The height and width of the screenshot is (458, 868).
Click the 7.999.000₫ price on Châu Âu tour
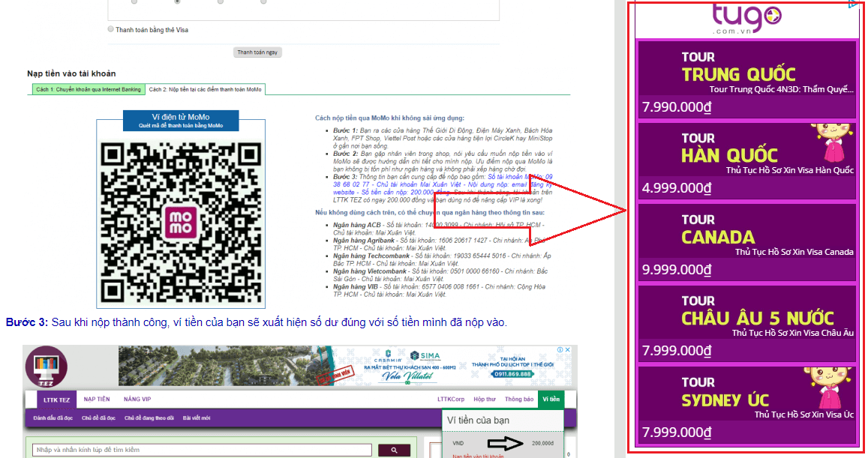[677, 351]
